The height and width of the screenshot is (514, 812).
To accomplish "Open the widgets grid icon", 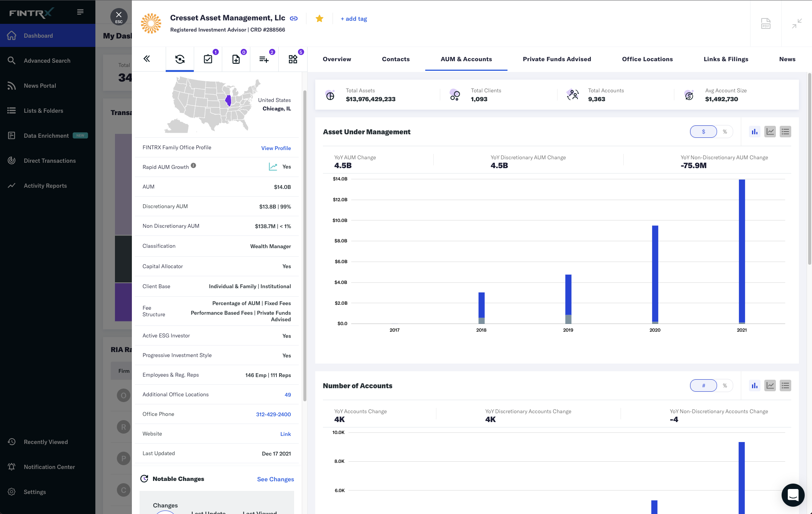I will click(293, 59).
